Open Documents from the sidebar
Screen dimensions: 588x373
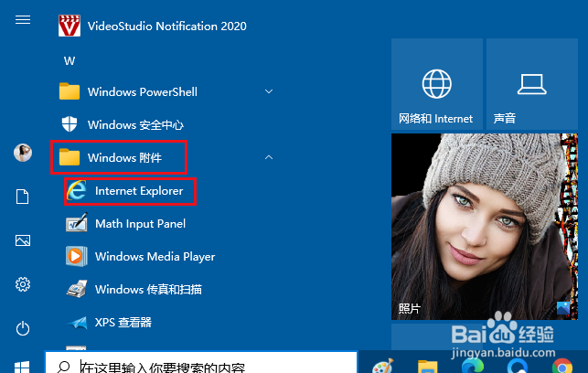tap(23, 197)
